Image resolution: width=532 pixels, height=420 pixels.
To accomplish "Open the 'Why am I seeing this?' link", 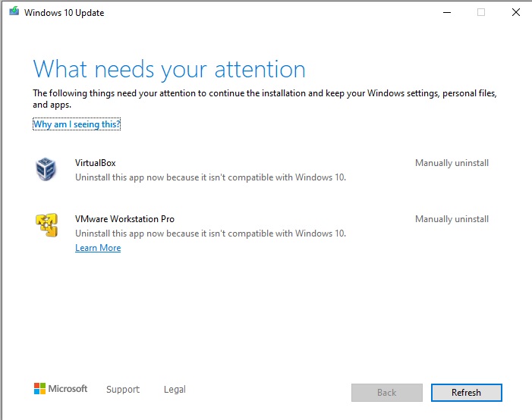I will pyautogui.click(x=77, y=124).
